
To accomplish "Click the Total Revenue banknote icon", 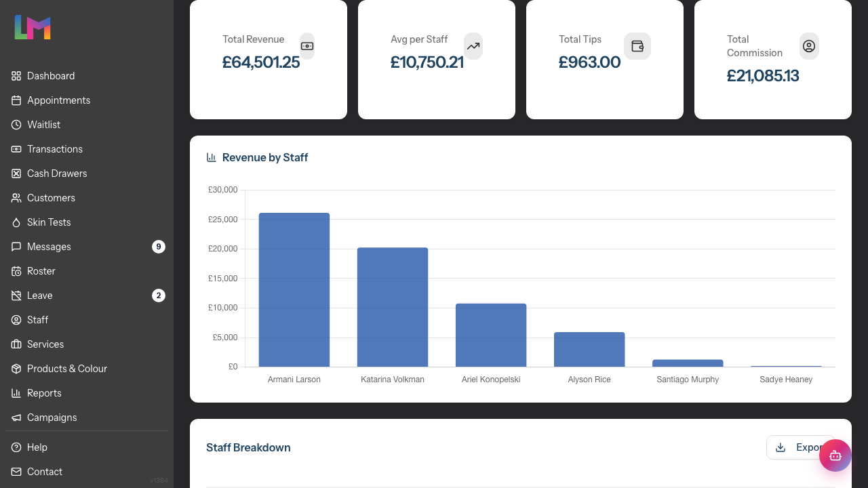I will point(307,46).
